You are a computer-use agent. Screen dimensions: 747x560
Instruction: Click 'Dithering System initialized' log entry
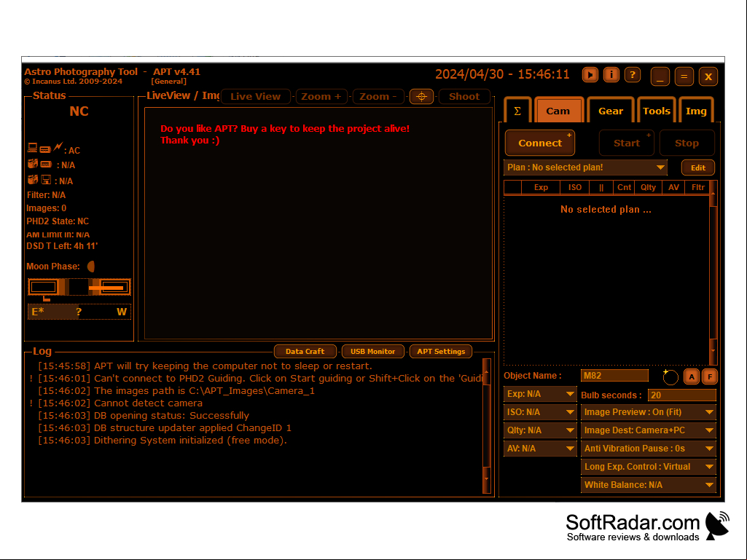tap(163, 440)
